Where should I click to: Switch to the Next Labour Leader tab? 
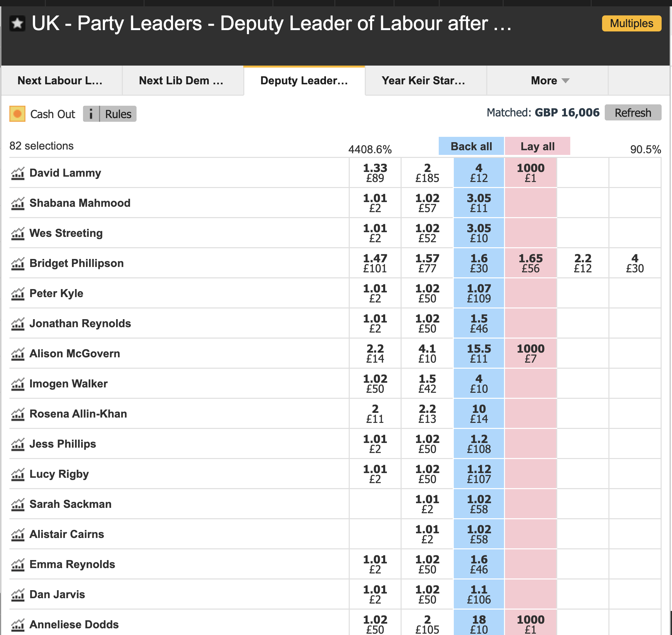[x=60, y=81]
